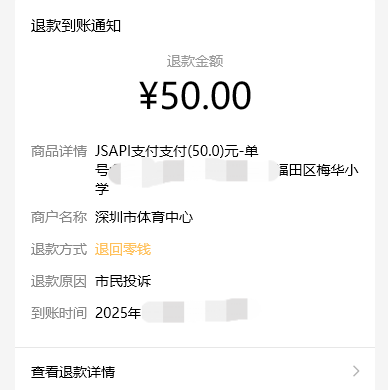388x390 pixels.
Task: Tap the orange 退回零钱 link
Action: point(123,249)
